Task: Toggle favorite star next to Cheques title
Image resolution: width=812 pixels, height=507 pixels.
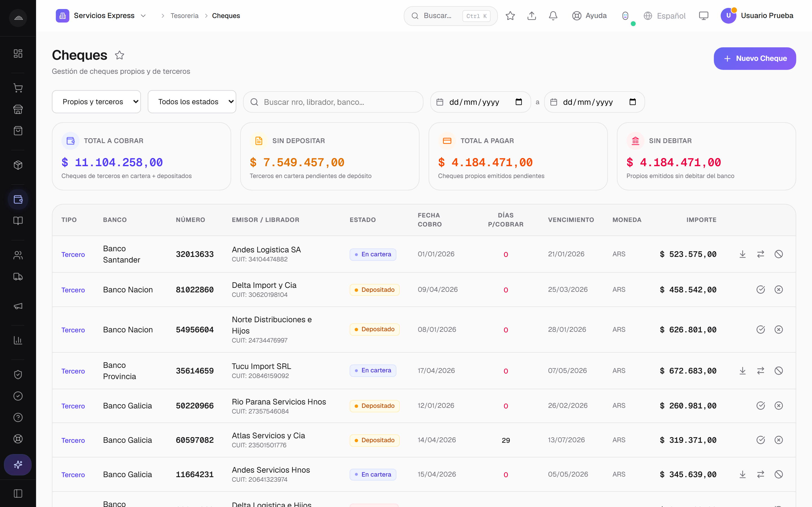Action: click(120, 55)
